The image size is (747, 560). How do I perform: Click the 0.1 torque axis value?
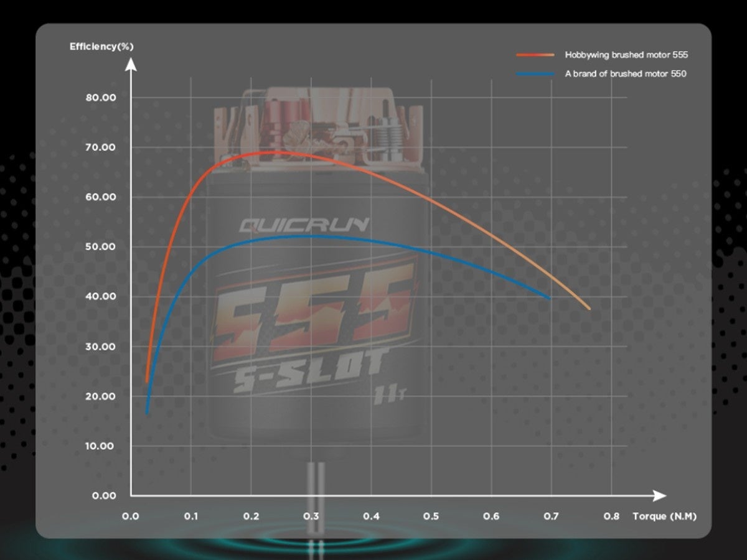point(190,516)
